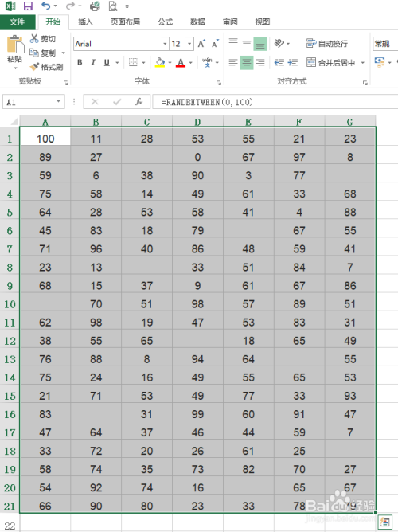Click the quick print icon in quick access toolbar

tap(95, 6)
